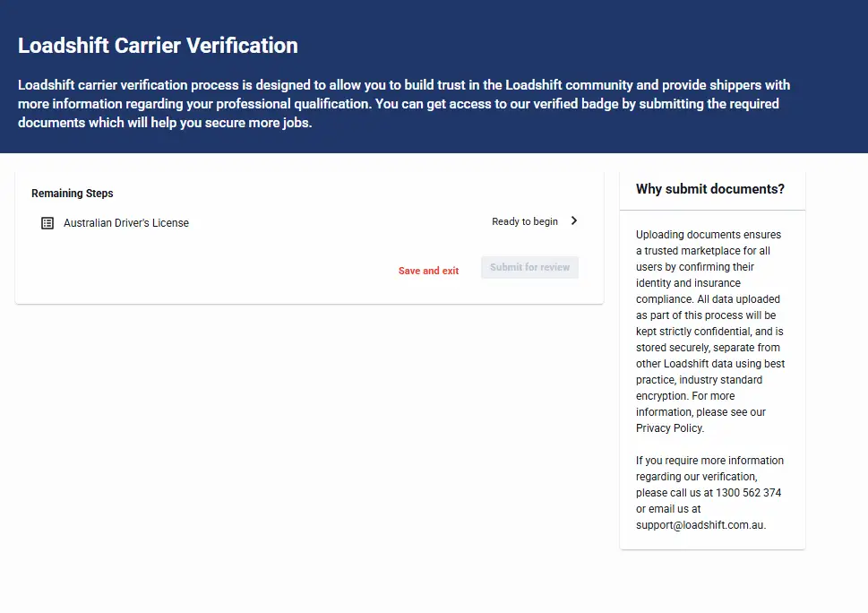Click the 'Uploading documents ensures' sidebar paragraph
The height and width of the screenshot is (613, 868).
[x=708, y=235]
